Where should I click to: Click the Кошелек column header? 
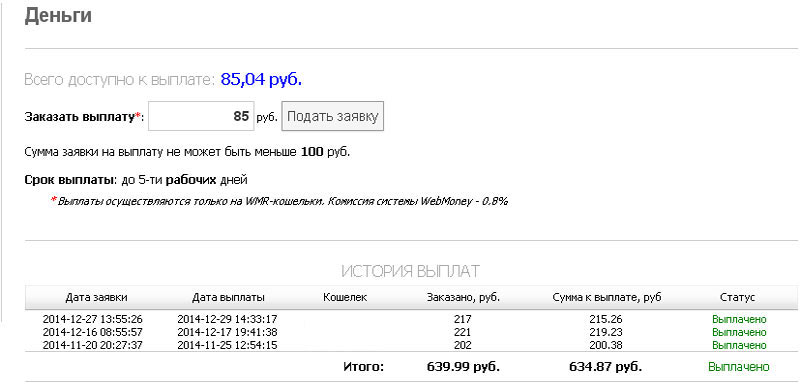[x=345, y=297]
